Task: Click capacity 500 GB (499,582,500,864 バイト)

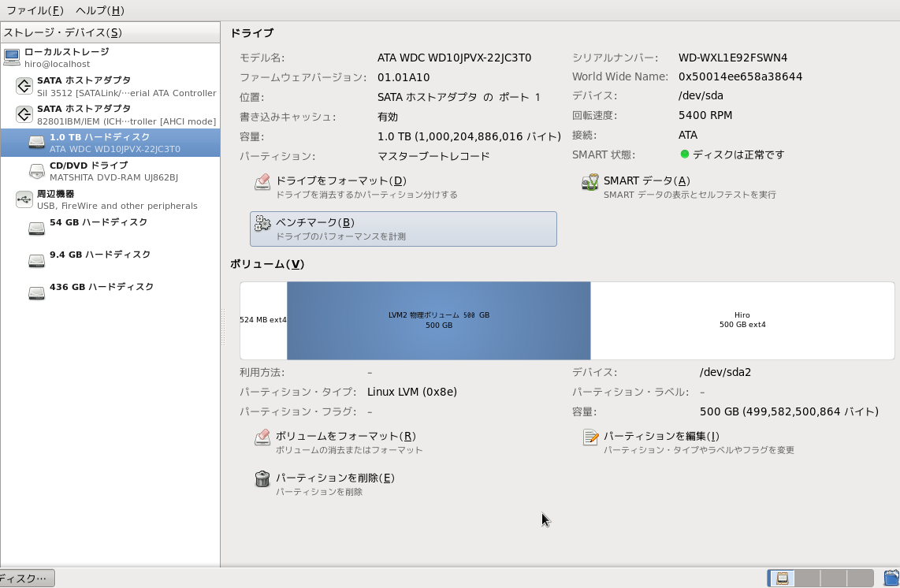Action: tap(789, 411)
